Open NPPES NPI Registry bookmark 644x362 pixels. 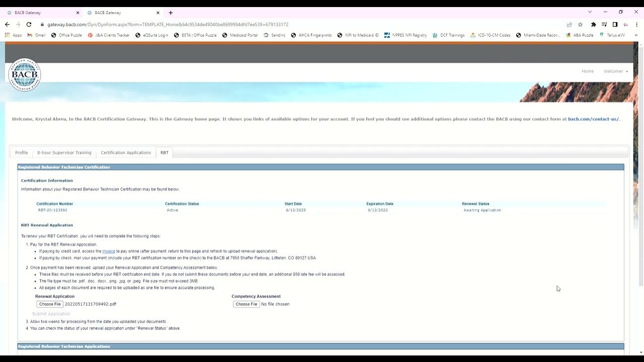406,35
